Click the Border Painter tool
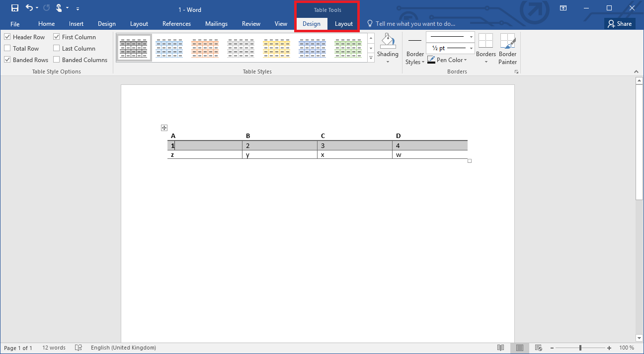This screenshot has height=354, width=644. [x=507, y=48]
